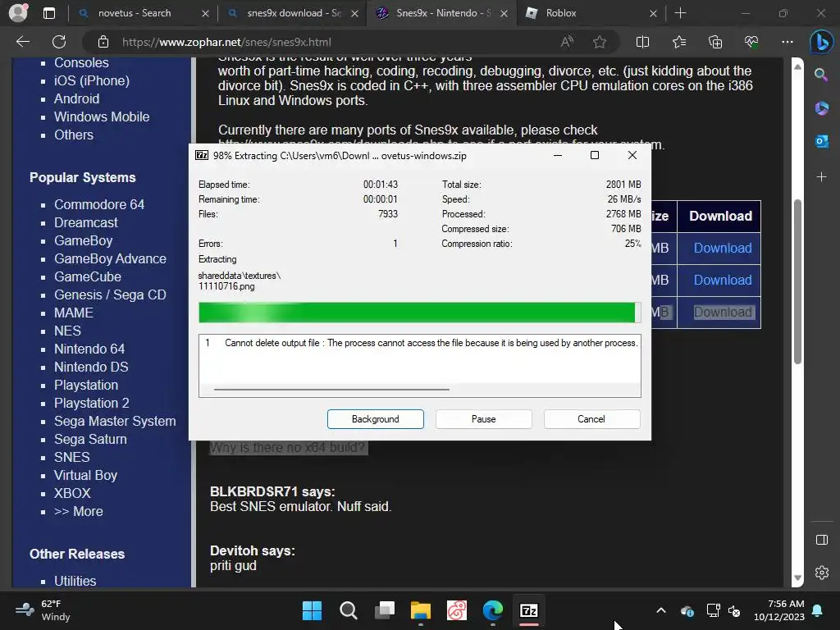Open a new tab with the plus button

pos(680,13)
